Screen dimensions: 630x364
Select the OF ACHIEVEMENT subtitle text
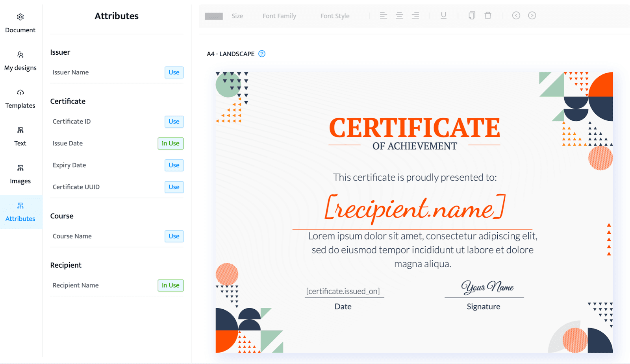point(415,146)
